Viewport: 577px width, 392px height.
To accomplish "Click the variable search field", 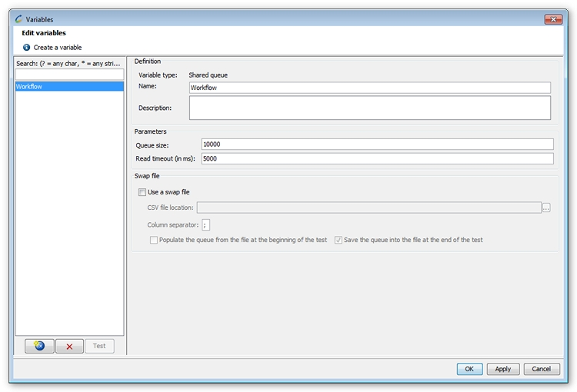I will tap(69, 75).
